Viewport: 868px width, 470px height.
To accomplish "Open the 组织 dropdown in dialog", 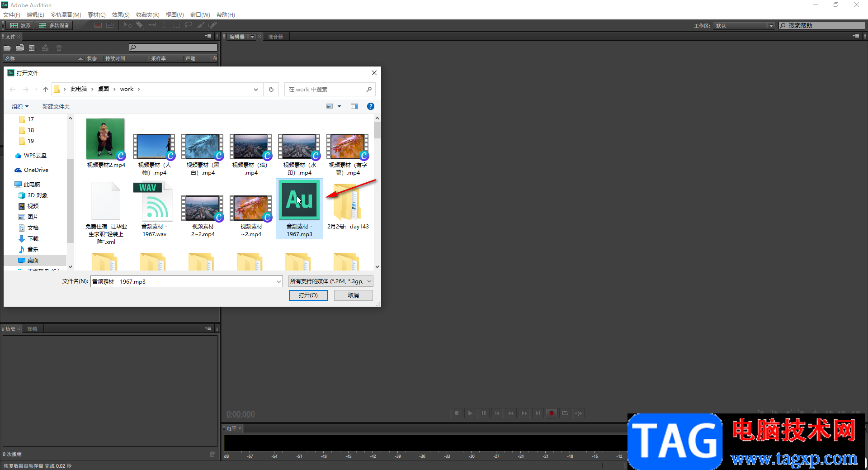I will [20, 107].
